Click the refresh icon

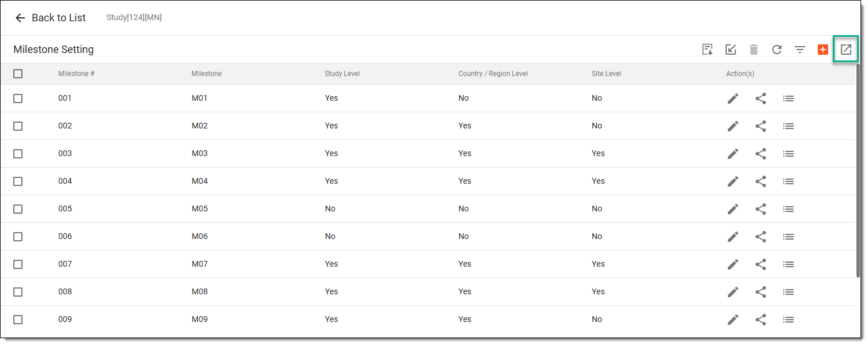pos(777,50)
